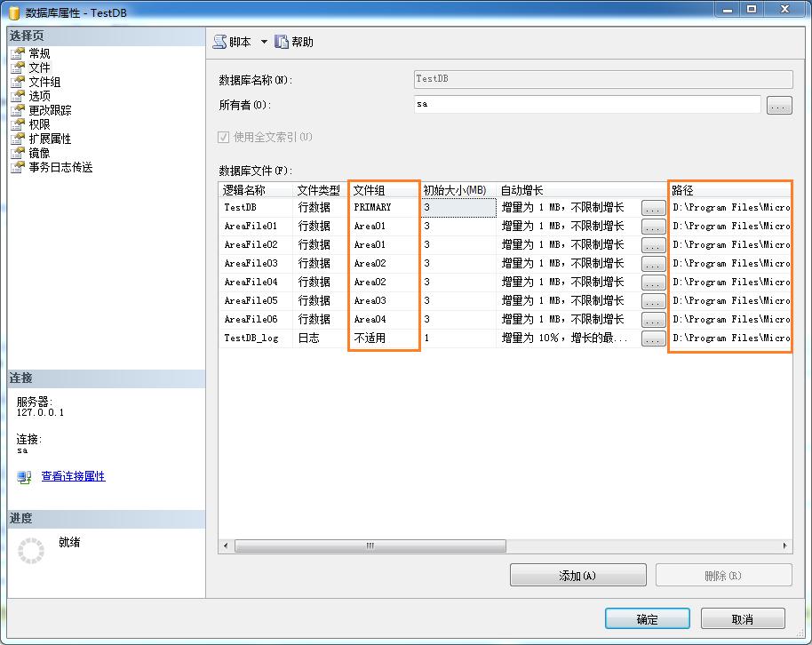Click the connection properties computer icon
This screenshot has width=812, height=645.
click(24, 477)
